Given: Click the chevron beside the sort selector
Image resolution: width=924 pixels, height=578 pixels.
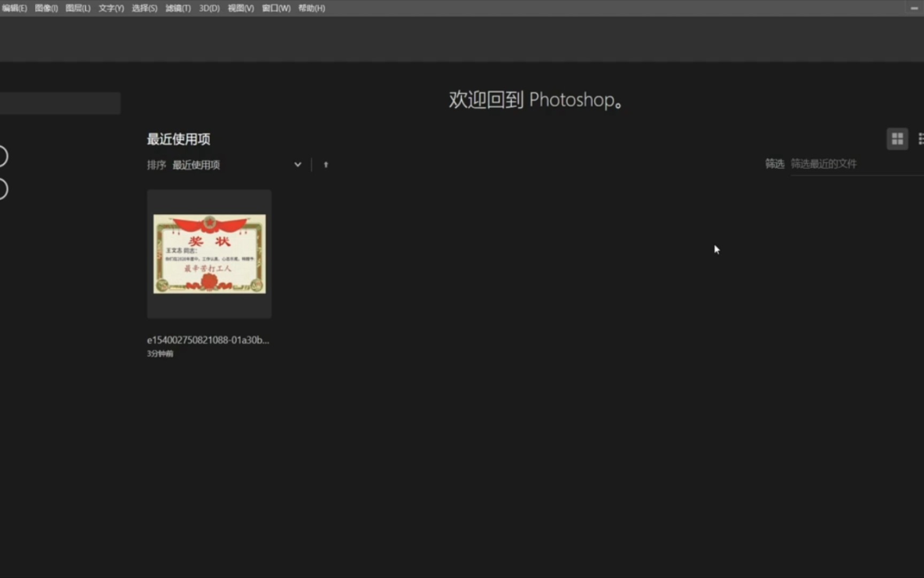Looking at the screenshot, I should [298, 164].
